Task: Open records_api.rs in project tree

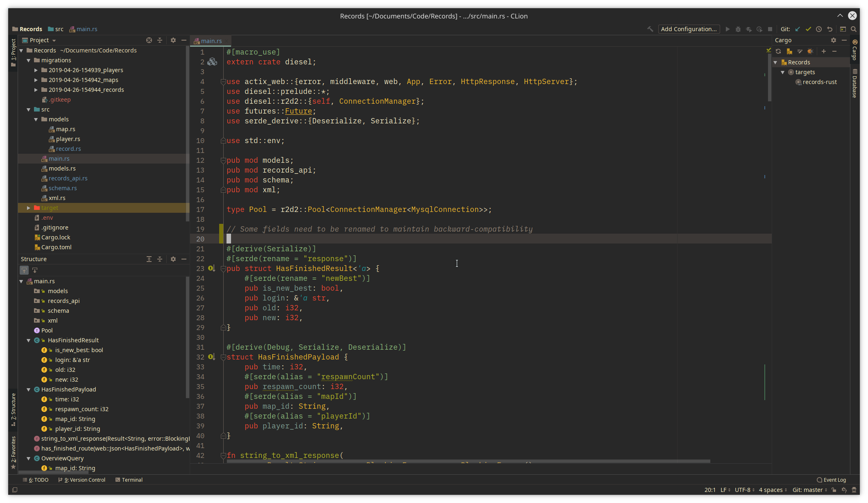Action: coord(68,178)
